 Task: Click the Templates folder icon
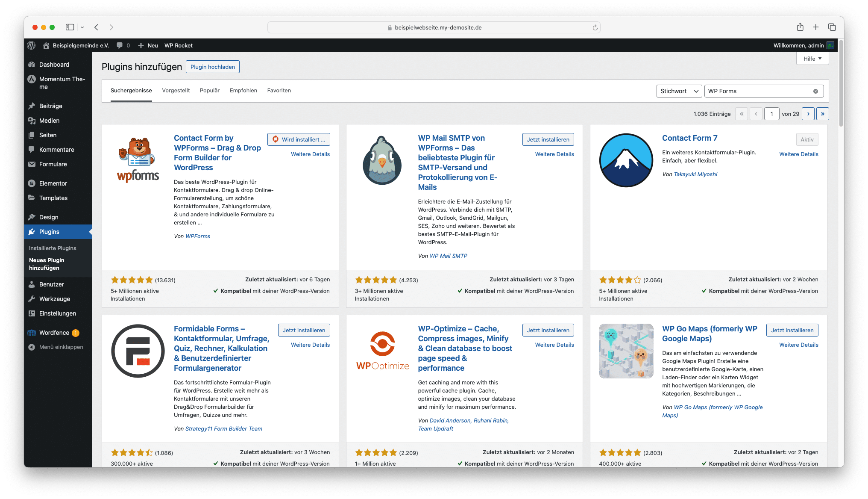32,198
